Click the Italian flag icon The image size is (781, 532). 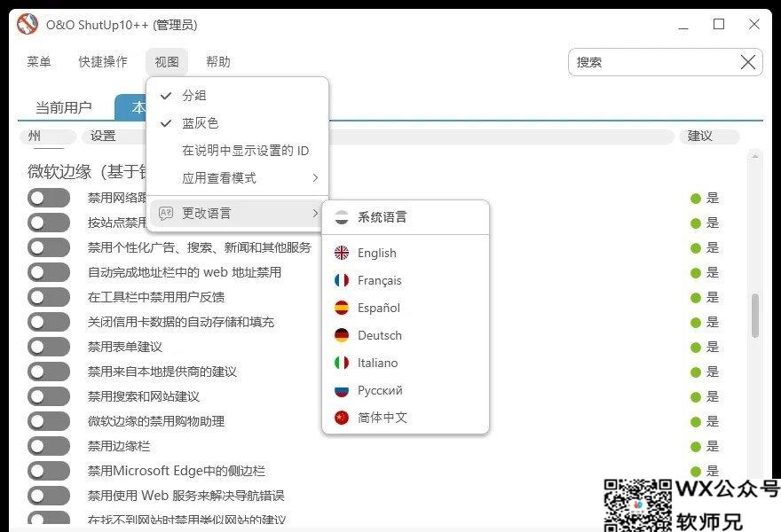click(x=342, y=363)
